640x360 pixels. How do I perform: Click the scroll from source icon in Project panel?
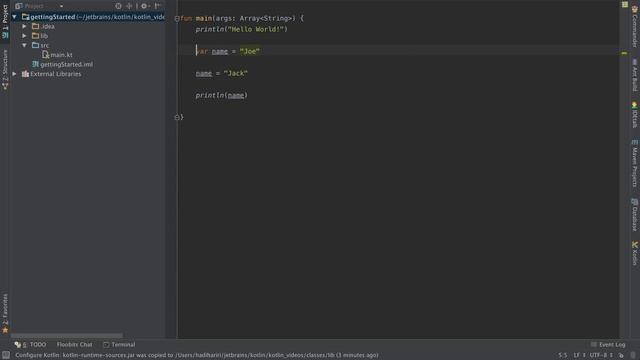pyautogui.click(x=118, y=6)
